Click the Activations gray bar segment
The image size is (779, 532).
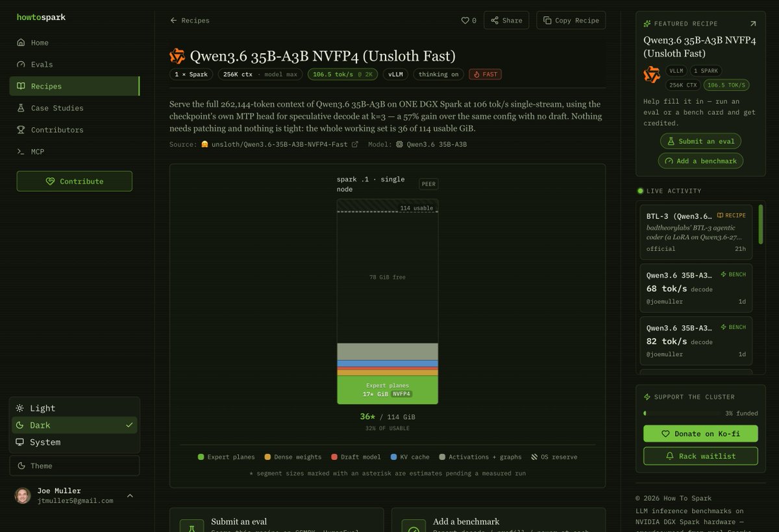[x=388, y=352]
